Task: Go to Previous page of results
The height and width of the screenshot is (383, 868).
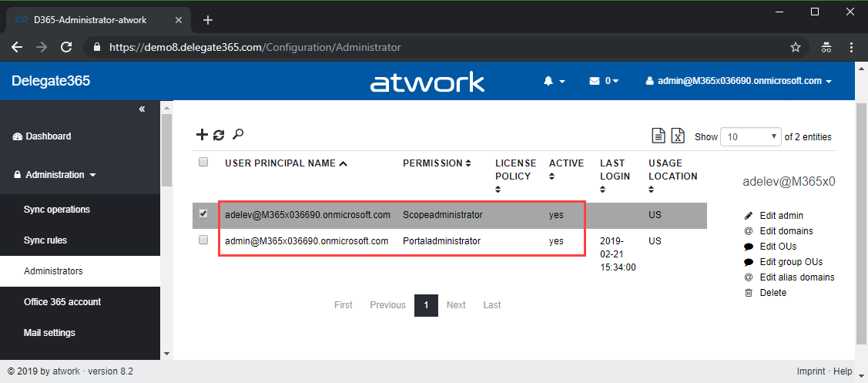Action: pos(387,305)
